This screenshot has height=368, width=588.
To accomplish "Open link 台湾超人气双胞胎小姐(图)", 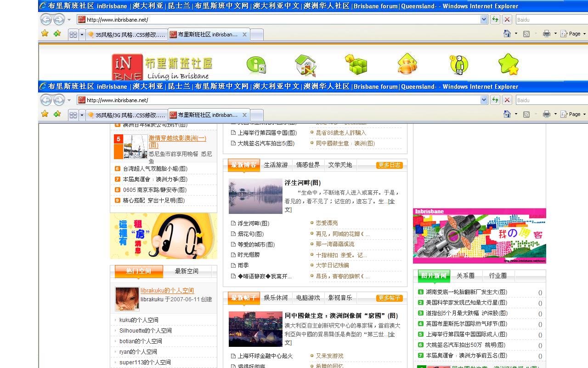I will (x=155, y=169).
